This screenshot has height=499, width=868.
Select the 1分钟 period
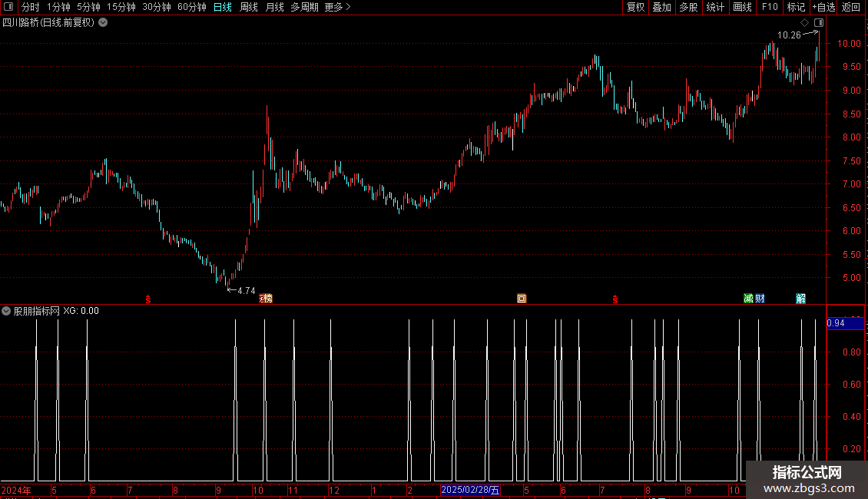tap(58, 7)
